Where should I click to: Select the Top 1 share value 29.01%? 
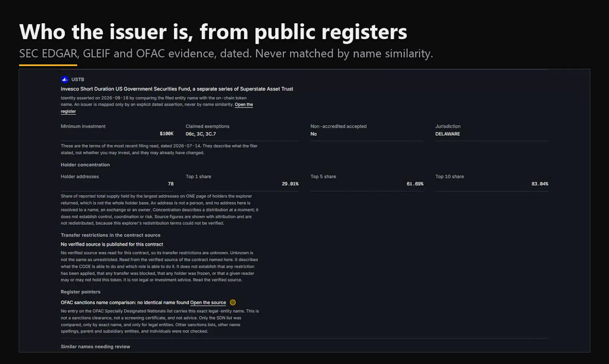point(290,184)
